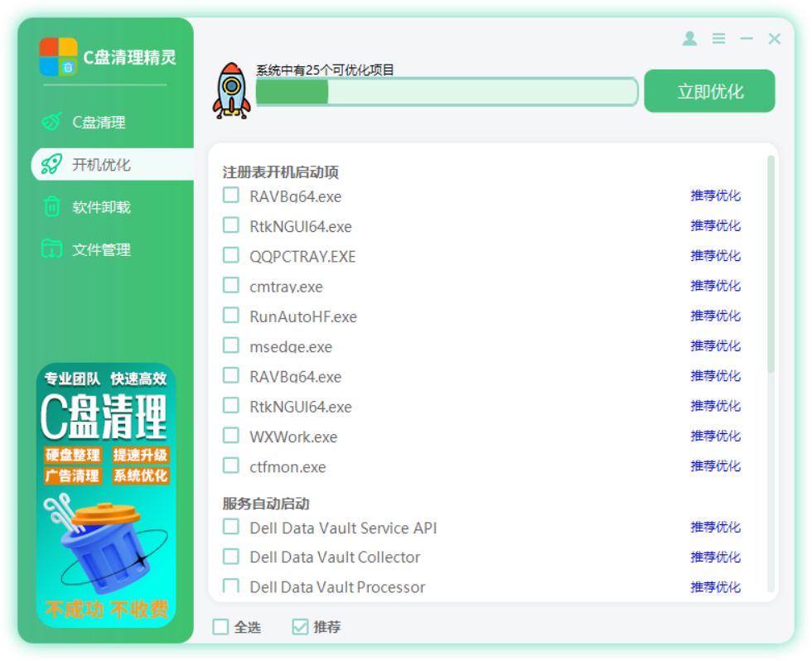
Task: Click the 注册表开机启动项 section header
Action: point(280,172)
